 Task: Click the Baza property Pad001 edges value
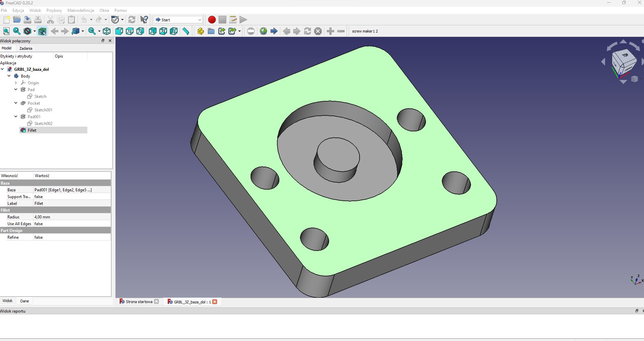(x=72, y=190)
